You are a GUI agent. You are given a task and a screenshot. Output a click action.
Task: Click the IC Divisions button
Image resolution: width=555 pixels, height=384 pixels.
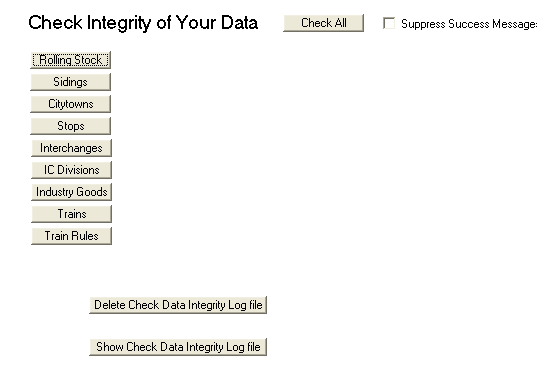(x=71, y=170)
